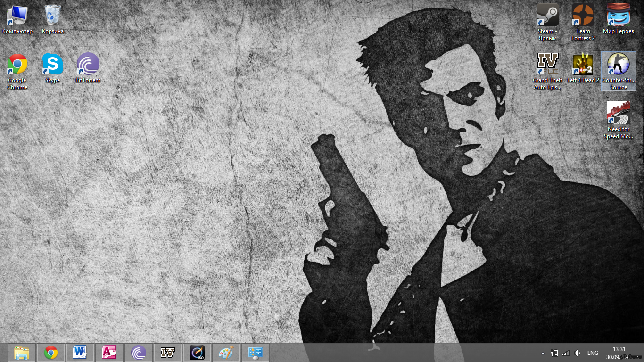Open the Корзина recycle bin icon
This screenshot has width=644, height=362.
click(x=53, y=19)
